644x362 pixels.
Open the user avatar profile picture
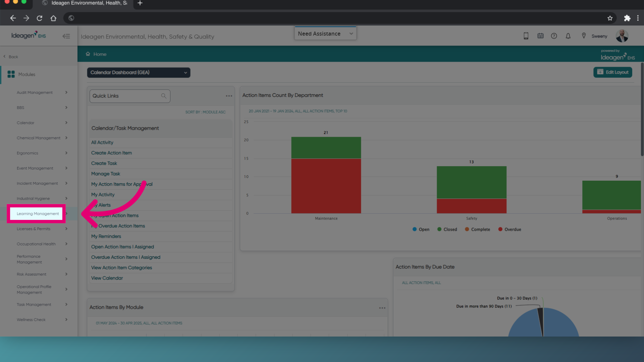point(622,36)
